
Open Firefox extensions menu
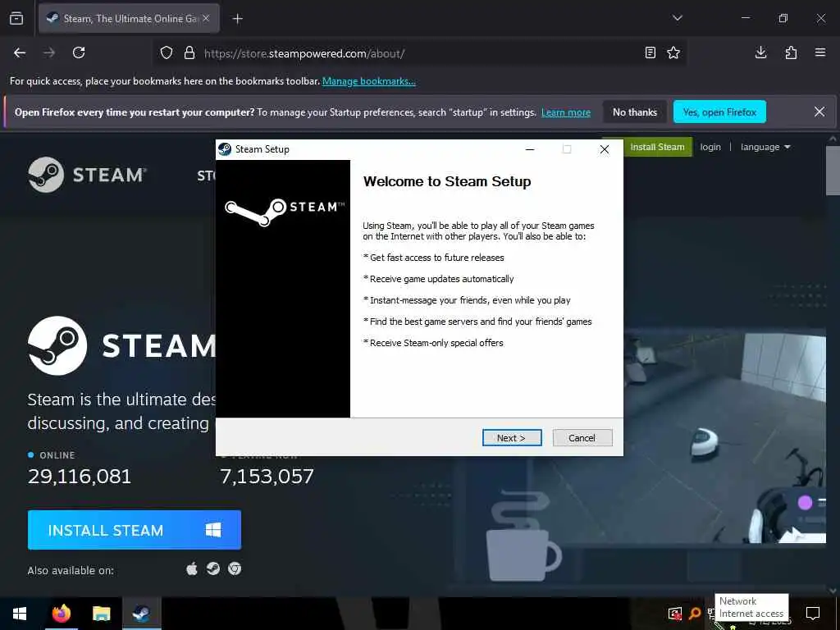(x=791, y=52)
